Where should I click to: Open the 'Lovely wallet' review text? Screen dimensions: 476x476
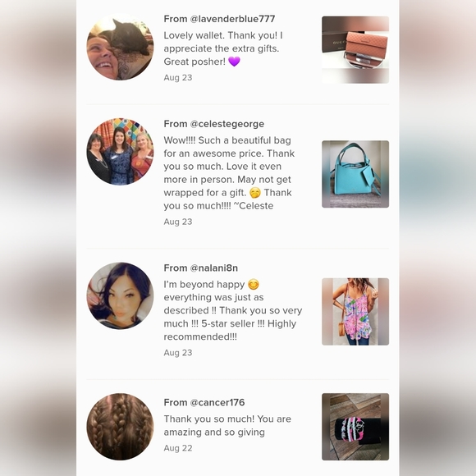223,48
